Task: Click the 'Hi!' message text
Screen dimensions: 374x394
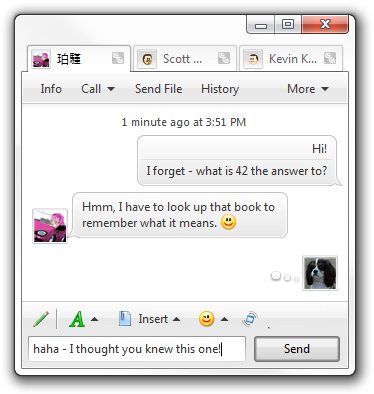Action: point(319,149)
